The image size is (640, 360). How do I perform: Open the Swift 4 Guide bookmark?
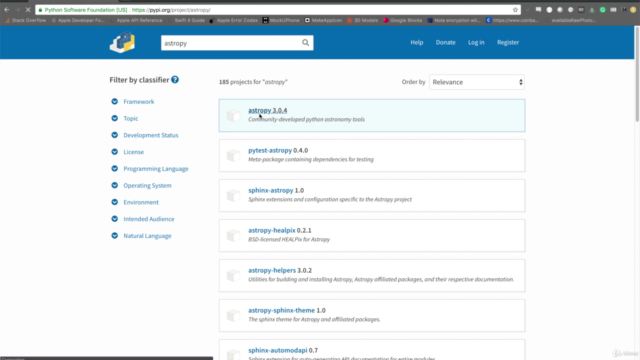[186, 20]
